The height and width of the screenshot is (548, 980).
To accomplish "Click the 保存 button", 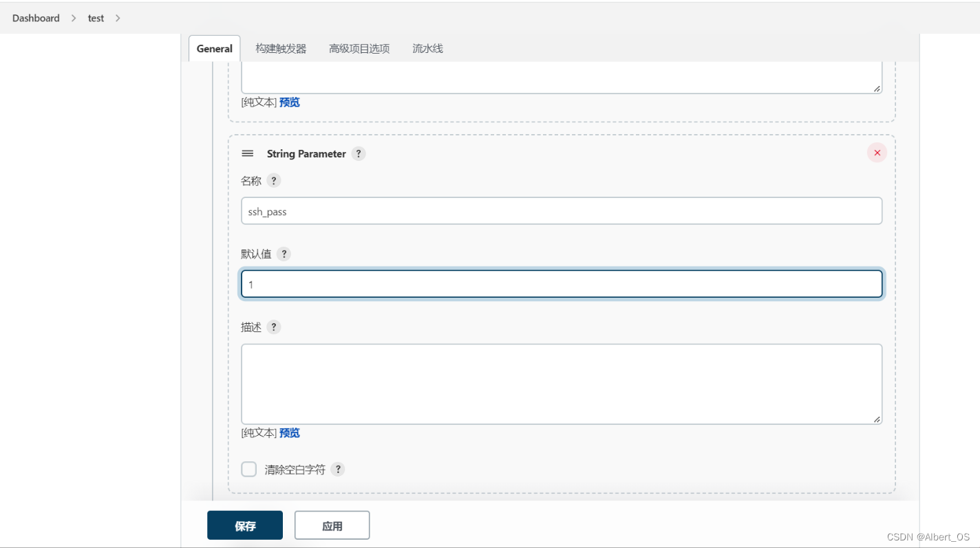I will point(245,525).
